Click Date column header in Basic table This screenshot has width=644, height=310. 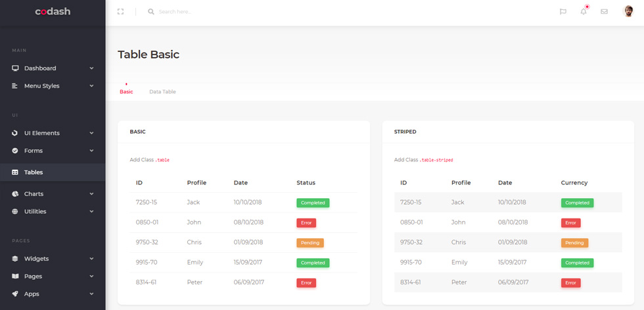(241, 183)
